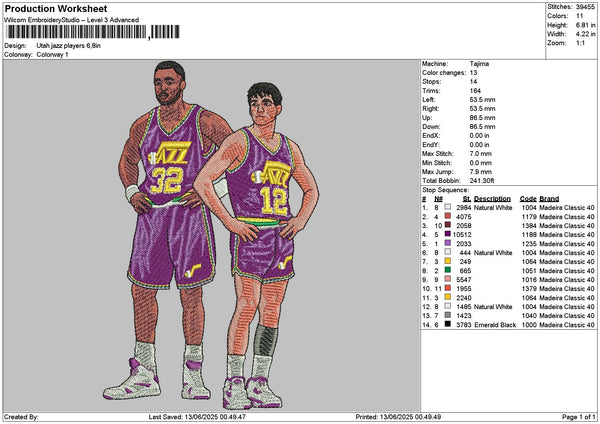
Task: Click the Max Stitch value "7.0 mm"
Action: click(x=481, y=153)
